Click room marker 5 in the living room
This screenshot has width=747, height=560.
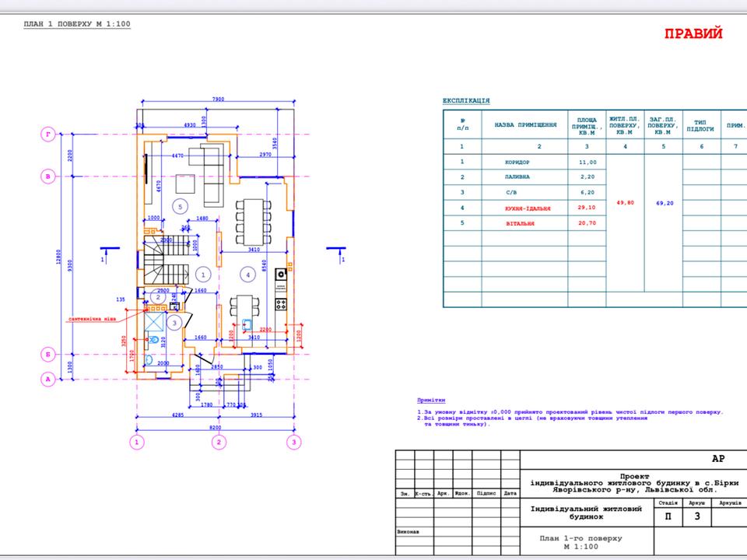click(181, 206)
